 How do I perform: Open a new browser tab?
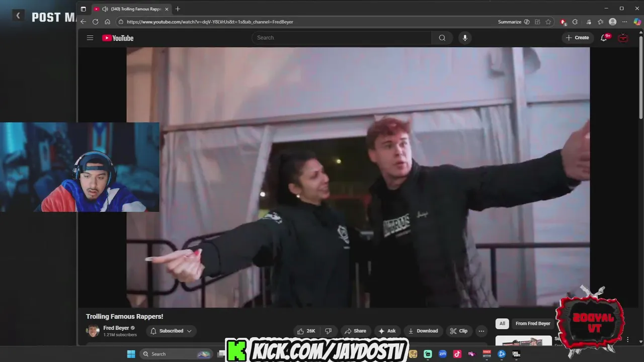178,9
